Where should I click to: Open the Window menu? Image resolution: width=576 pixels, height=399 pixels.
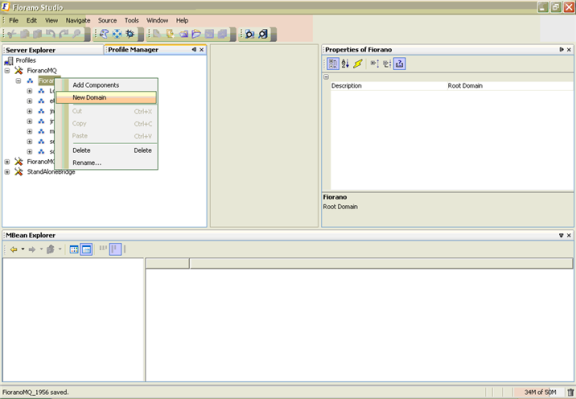click(x=157, y=21)
